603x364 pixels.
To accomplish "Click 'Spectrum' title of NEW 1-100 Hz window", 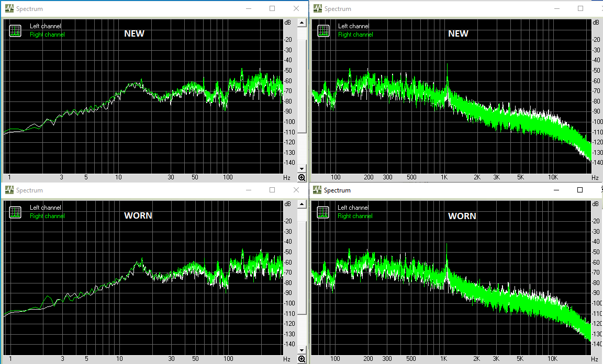I will pos(30,9).
